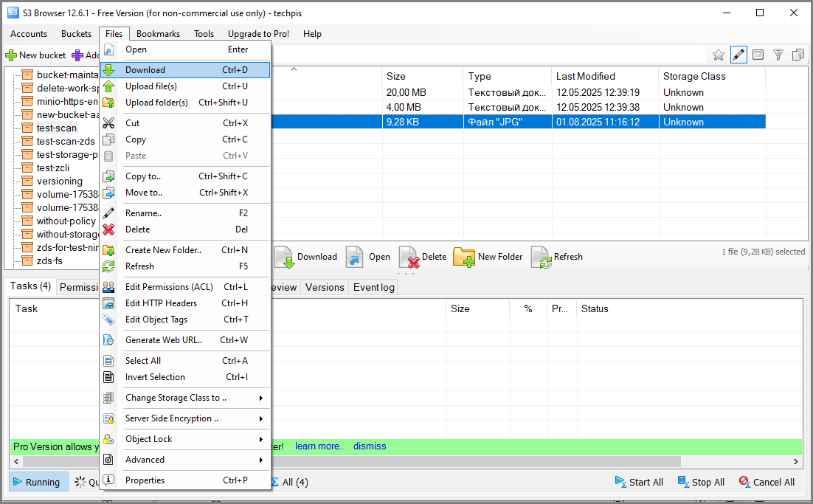Click the green plus New bucket icon
This screenshot has height=504, width=813.
[11, 55]
